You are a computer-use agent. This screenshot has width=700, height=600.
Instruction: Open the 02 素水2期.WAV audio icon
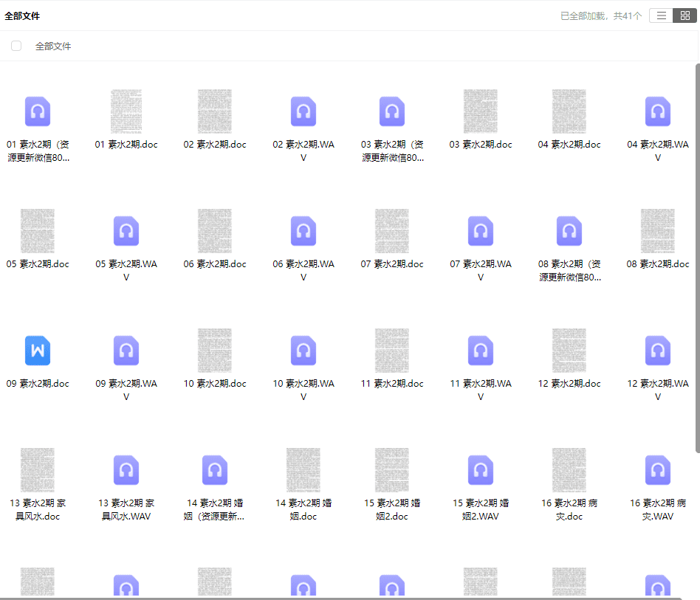tap(303, 111)
